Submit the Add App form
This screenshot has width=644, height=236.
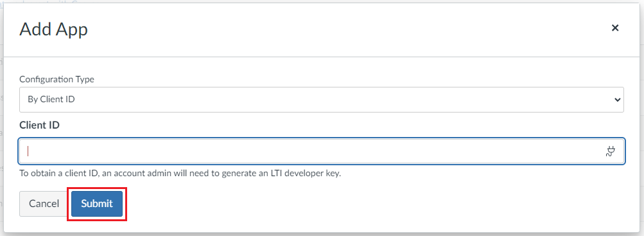[97, 203]
